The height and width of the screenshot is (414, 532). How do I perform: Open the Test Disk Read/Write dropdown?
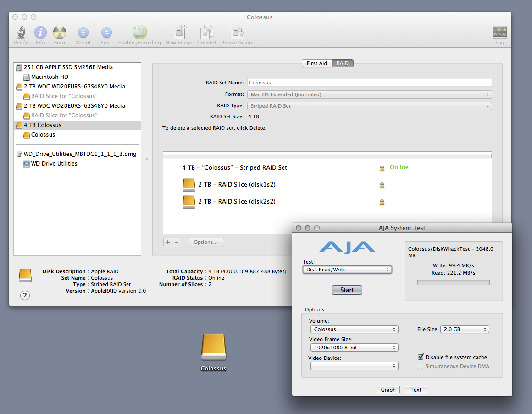pos(347,270)
